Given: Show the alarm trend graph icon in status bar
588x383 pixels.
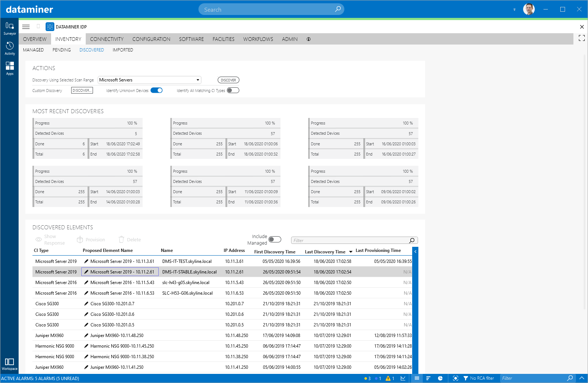Looking at the screenshot, I should pyautogui.click(x=403, y=378).
